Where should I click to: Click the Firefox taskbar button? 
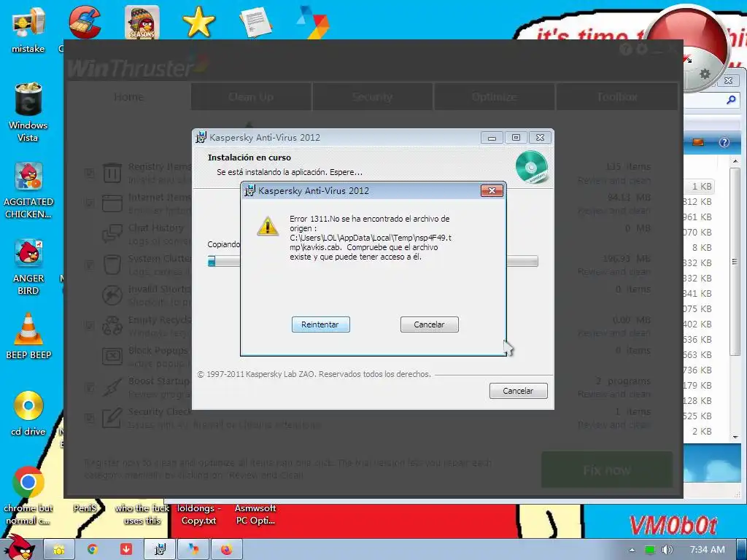(x=227, y=550)
